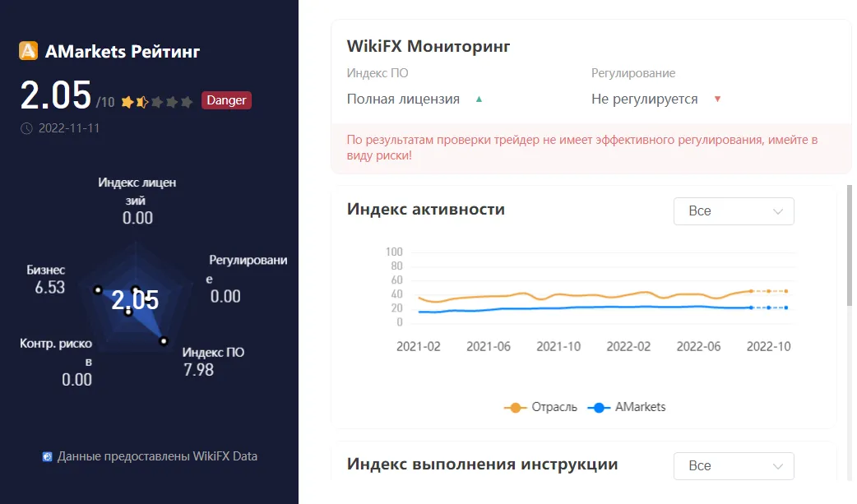The width and height of the screenshot is (857, 504).
Task: Click the page vertical scrollbar thumb
Action: (x=850, y=245)
